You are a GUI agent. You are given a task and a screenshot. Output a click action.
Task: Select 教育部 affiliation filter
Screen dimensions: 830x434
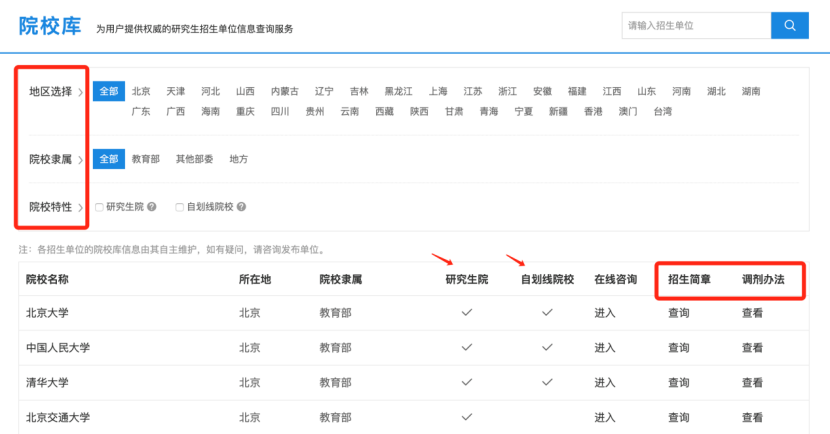tap(146, 158)
